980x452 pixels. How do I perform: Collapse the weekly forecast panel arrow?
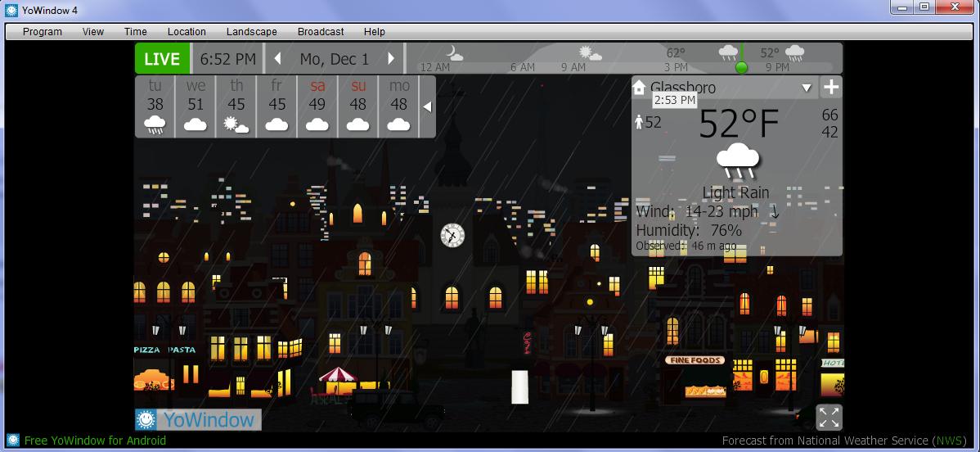click(427, 107)
